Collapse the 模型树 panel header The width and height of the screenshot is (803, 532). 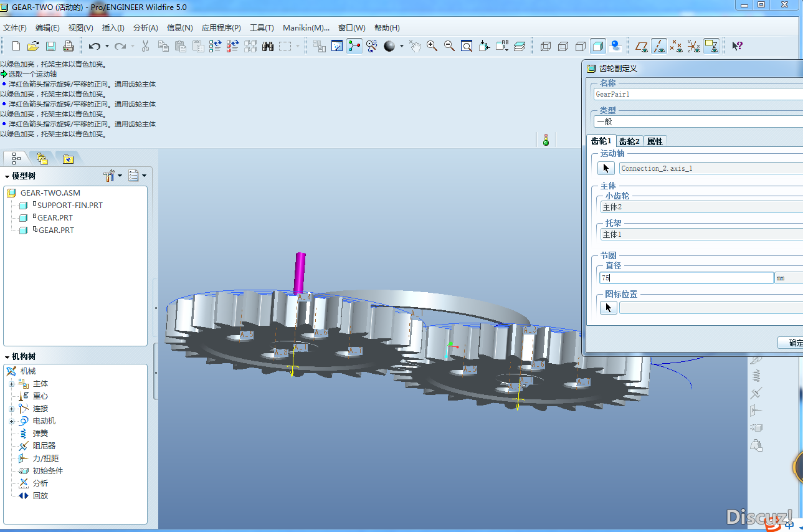(21, 176)
